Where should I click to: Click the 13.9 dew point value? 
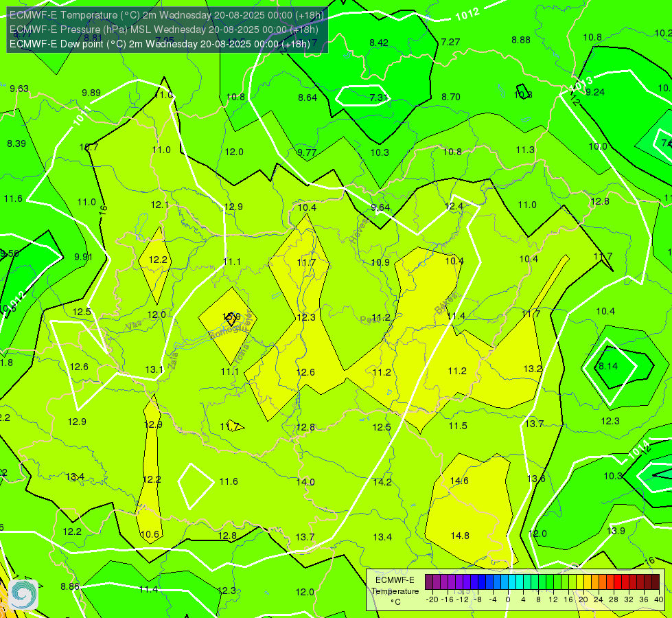click(616, 531)
